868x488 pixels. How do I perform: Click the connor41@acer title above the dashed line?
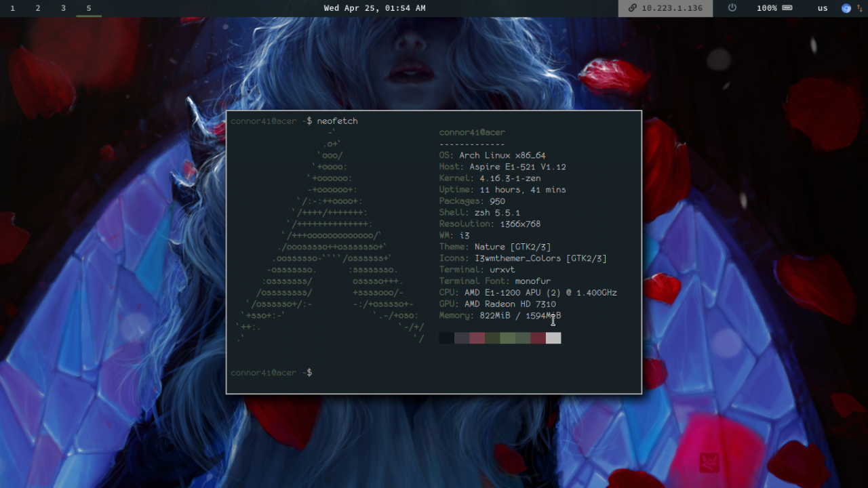[472, 132]
